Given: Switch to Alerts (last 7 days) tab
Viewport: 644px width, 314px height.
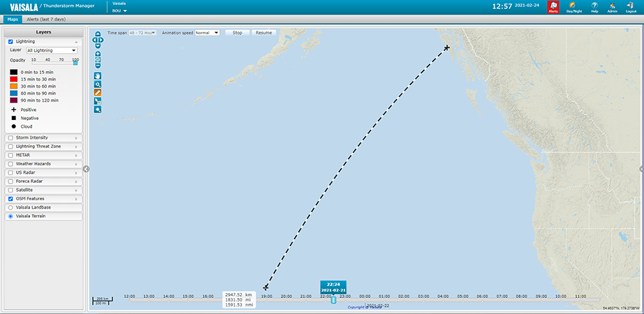Looking at the screenshot, I should tap(47, 20).
